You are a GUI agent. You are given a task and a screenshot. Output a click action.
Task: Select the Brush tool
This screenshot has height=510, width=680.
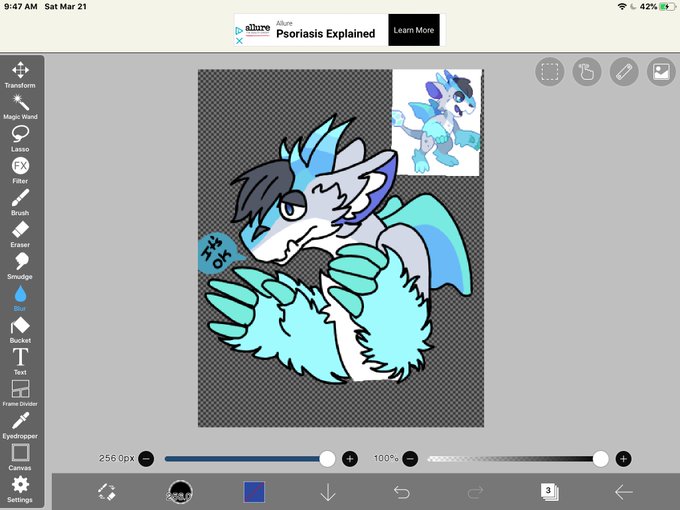pos(20,203)
